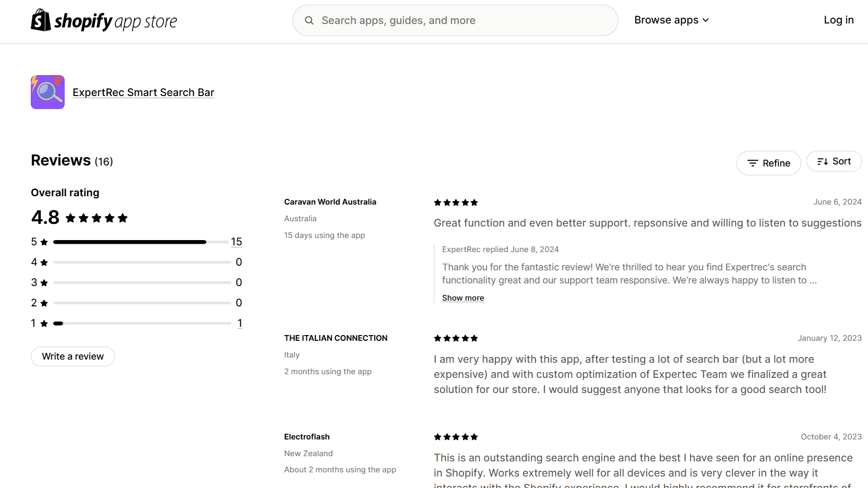Click the Sort arrows icon

823,162
